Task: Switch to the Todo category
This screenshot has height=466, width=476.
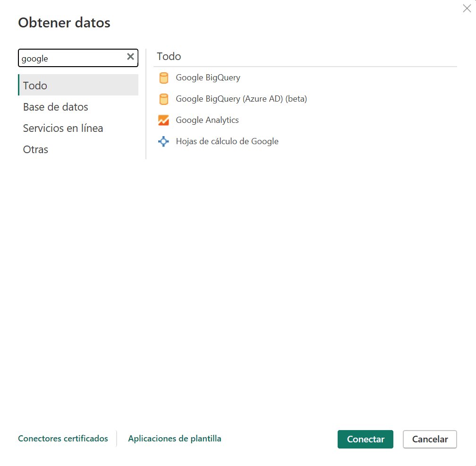Action: pyautogui.click(x=34, y=86)
